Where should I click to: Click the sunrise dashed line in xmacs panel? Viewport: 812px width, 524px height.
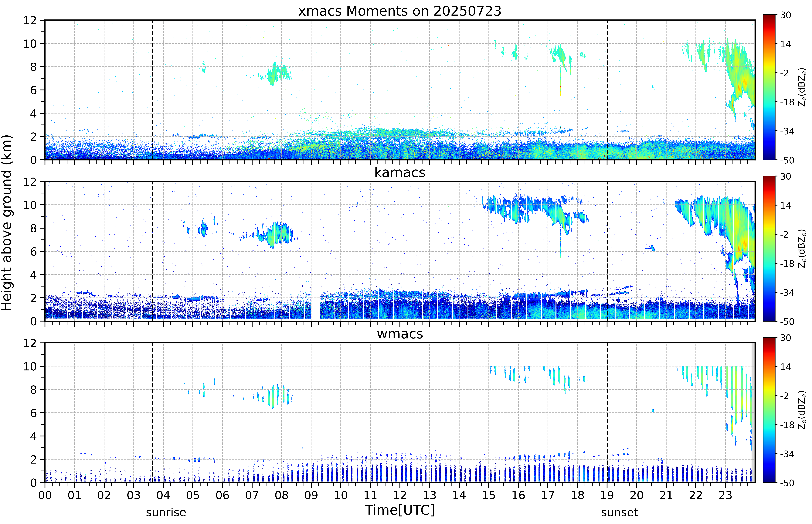[152, 90]
